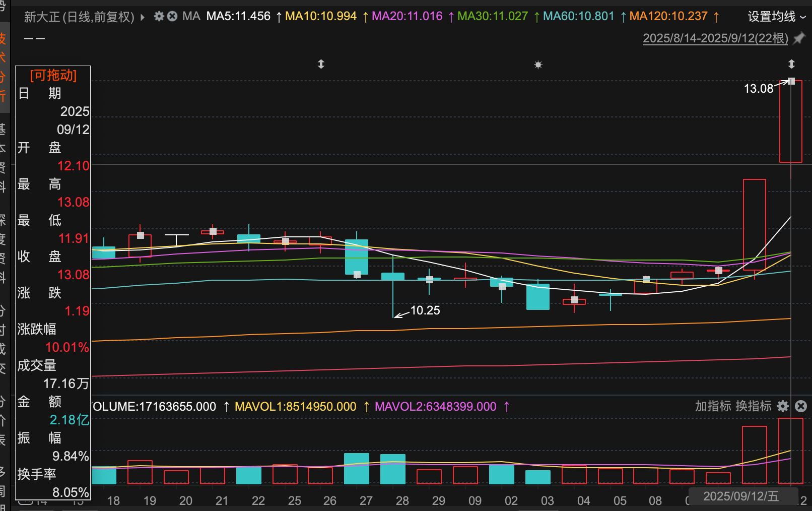
Task: Close the volume indicator panel
Action: point(801,406)
